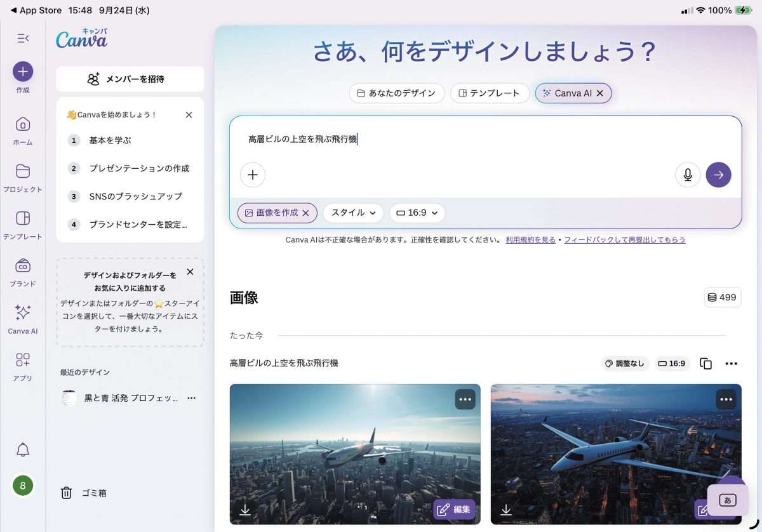Open the ブランド icon in sidebar
Viewport: 762px width, 532px height.
pyautogui.click(x=23, y=265)
